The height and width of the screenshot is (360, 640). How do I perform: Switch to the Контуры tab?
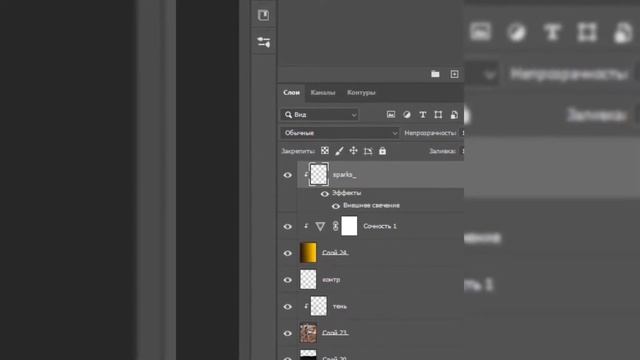pos(361,93)
